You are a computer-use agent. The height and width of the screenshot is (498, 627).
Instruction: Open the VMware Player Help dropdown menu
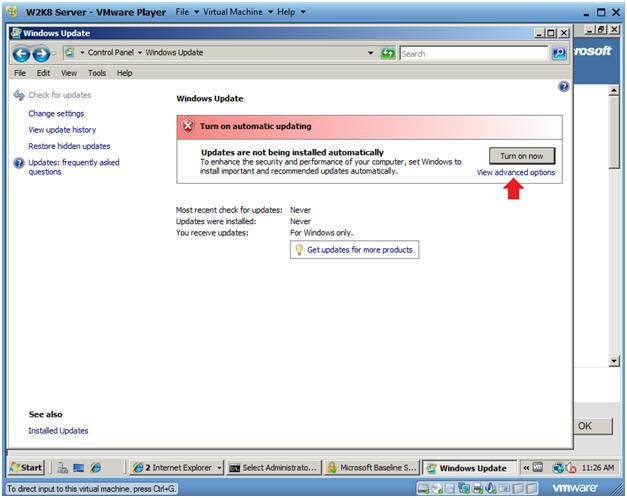coord(291,12)
